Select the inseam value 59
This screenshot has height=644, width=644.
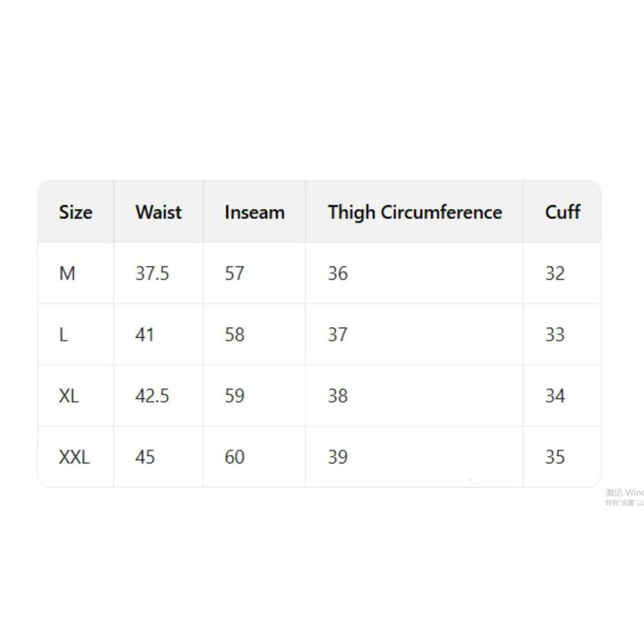[x=234, y=396]
